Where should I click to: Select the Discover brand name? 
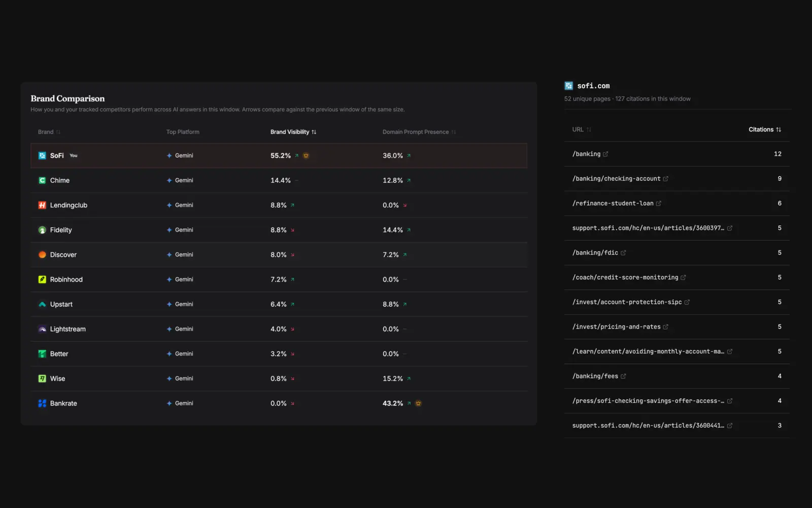pos(63,255)
